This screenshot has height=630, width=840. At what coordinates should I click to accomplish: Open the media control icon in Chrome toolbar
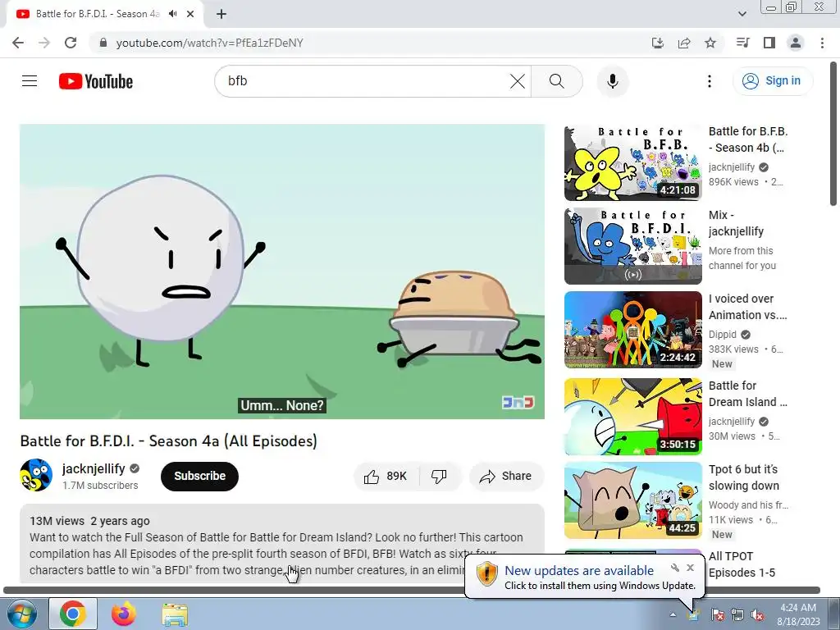pos(742,43)
